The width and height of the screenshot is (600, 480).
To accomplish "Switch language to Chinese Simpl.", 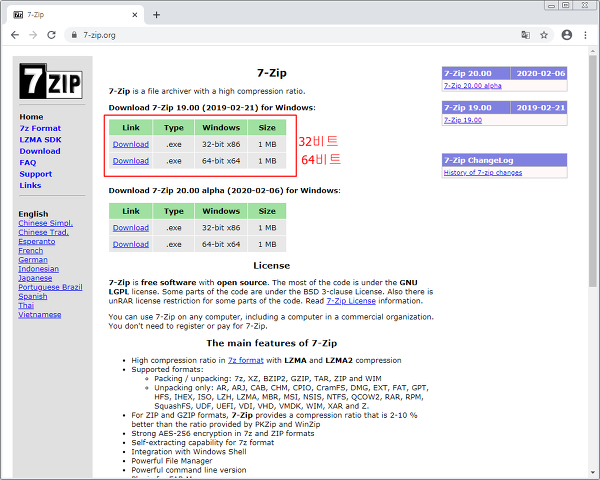I will (46, 223).
